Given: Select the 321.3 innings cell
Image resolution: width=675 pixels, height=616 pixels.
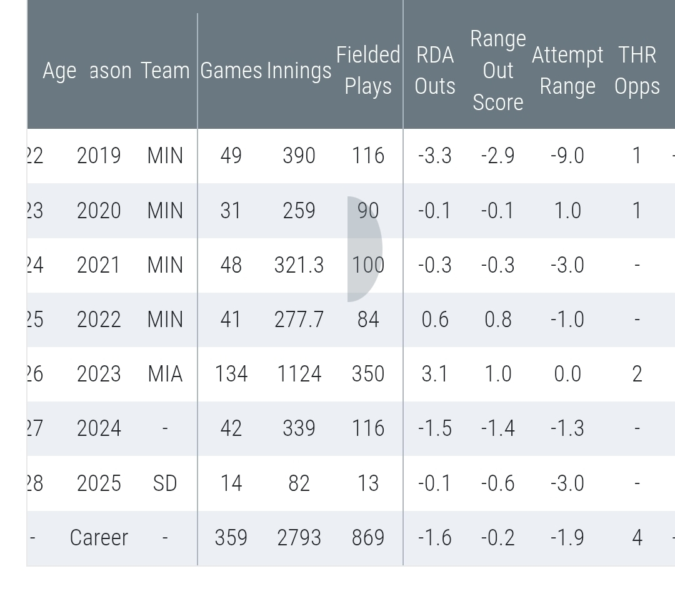Looking at the screenshot, I should (299, 265).
